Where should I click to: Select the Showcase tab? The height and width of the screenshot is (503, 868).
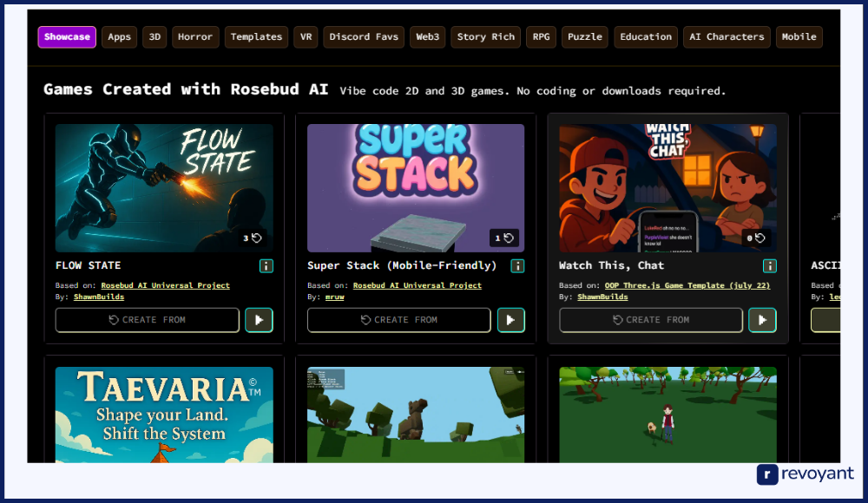pos(67,37)
